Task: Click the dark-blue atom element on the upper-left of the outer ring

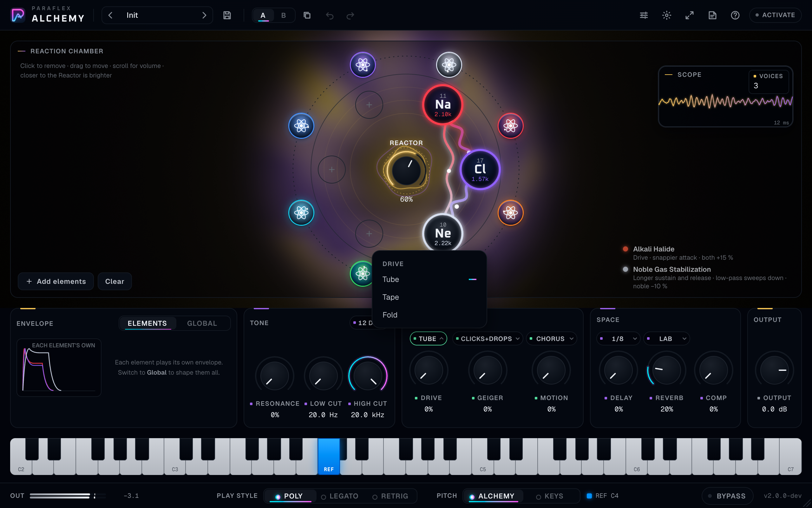Action: coord(301,126)
